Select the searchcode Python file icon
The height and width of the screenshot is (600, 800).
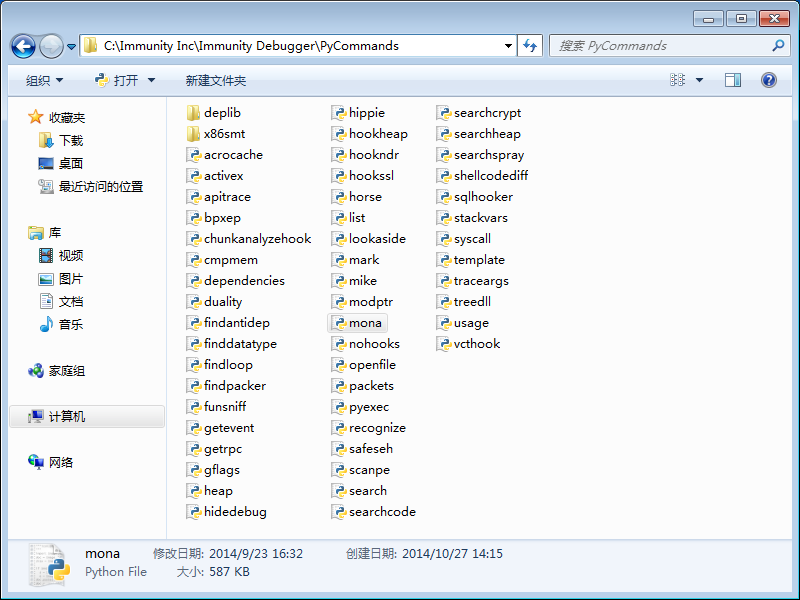tap(338, 512)
